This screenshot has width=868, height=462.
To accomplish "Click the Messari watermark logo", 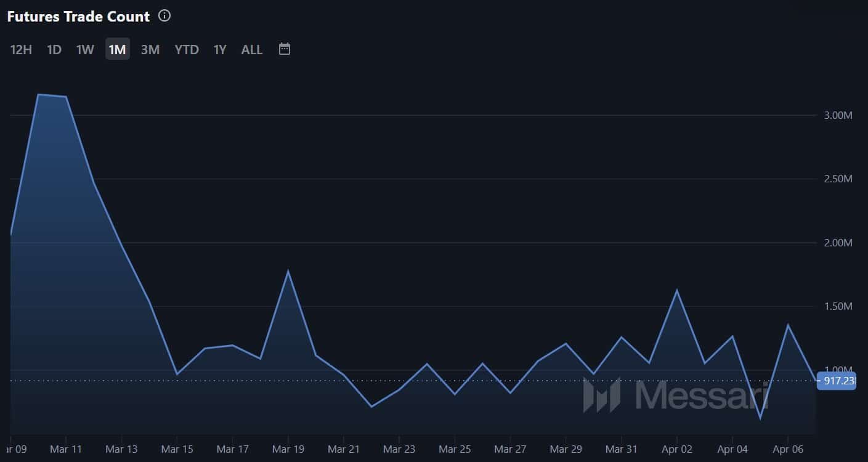I will pos(676,395).
